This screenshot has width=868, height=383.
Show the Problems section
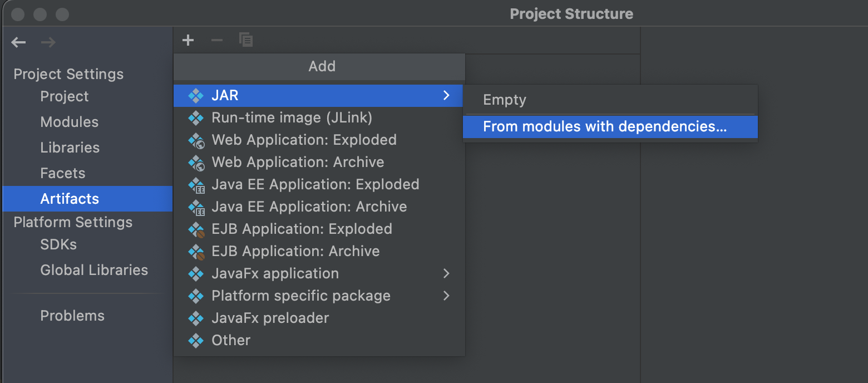tap(72, 316)
